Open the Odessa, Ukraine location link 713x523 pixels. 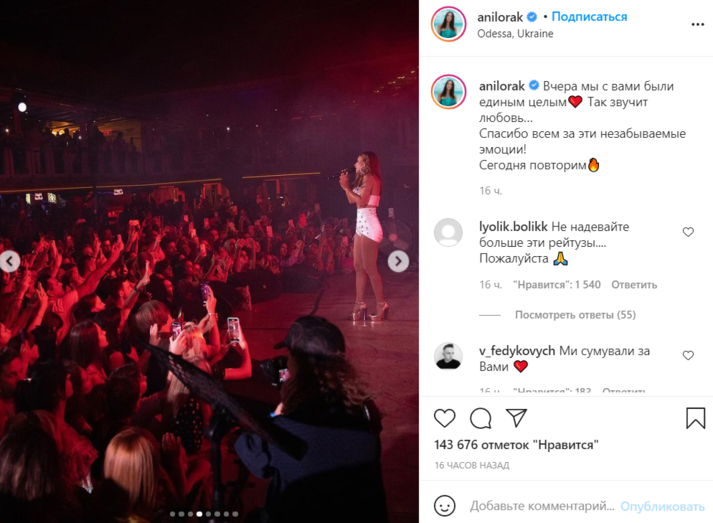coord(515,34)
